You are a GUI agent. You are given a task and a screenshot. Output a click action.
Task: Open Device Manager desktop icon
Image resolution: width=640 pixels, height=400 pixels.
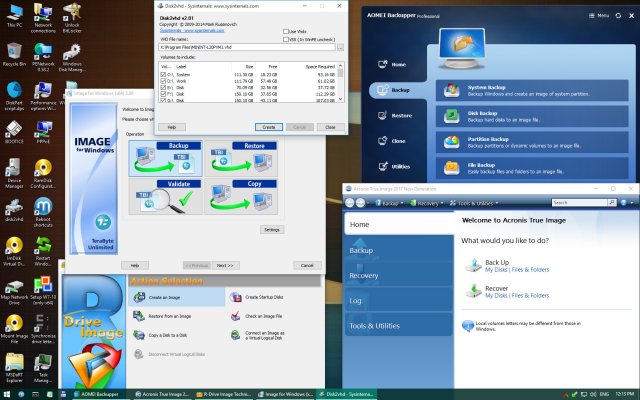click(x=14, y=173)
